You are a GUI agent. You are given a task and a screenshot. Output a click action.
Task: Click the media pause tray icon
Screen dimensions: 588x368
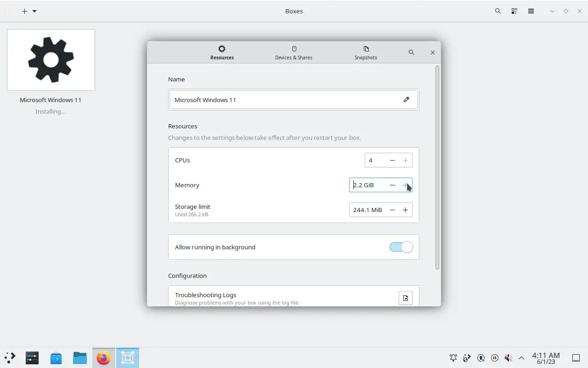click(495, 357)
